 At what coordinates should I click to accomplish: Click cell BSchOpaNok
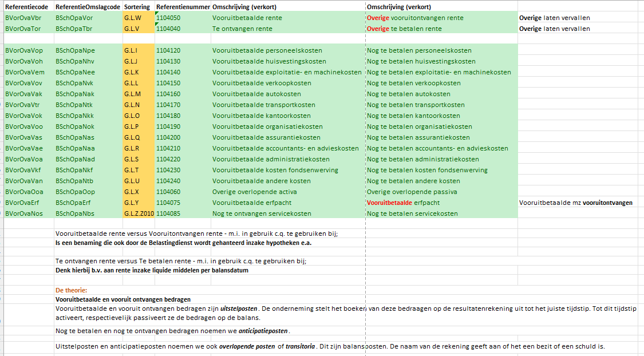(x=88, y=126)
